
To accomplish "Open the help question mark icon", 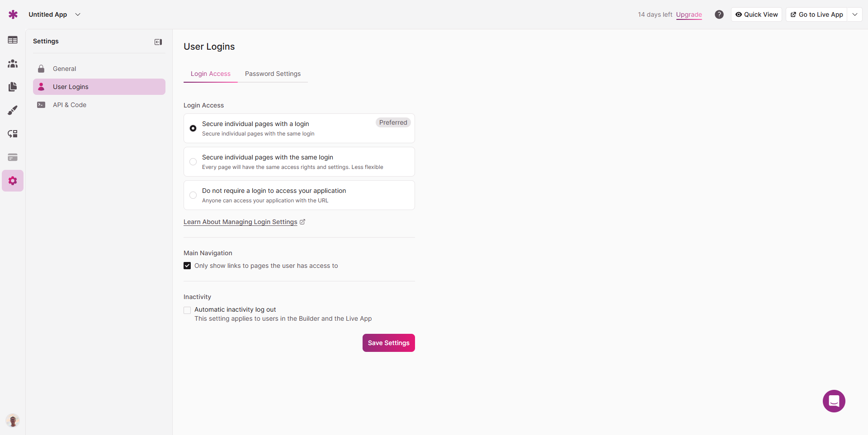I will click(719, 14).
